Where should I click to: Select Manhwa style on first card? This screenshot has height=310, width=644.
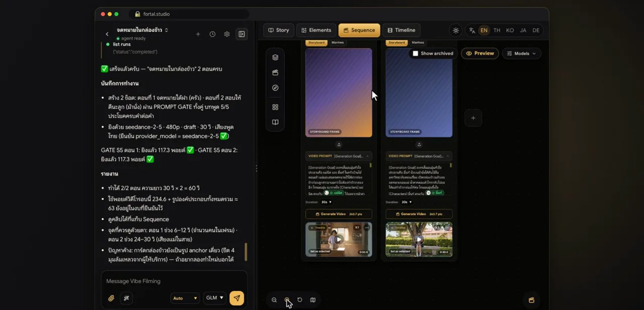coord(338,43)
